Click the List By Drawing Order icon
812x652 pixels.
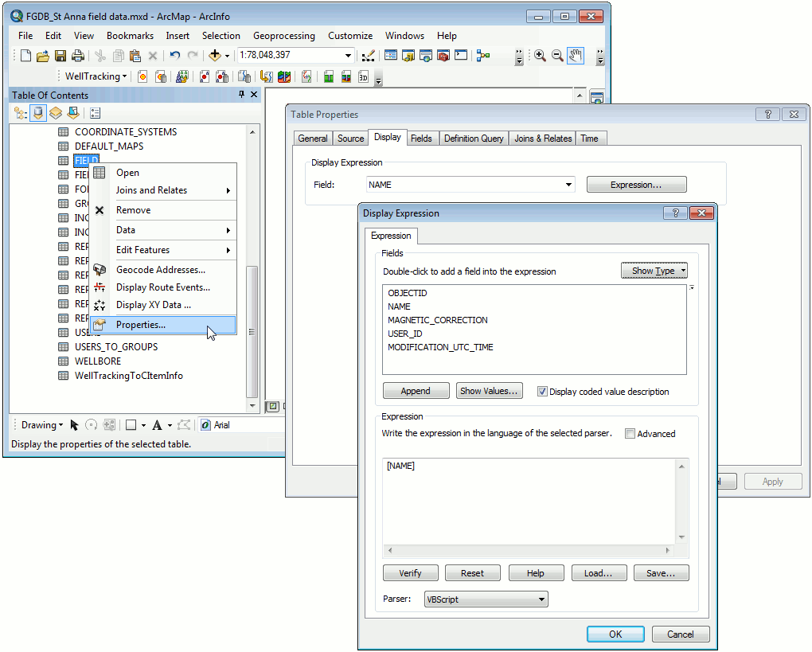[20, 113]
